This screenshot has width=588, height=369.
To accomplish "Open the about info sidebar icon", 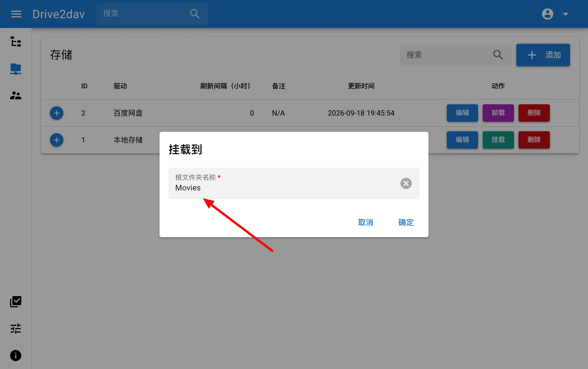I will coord(16,356).
